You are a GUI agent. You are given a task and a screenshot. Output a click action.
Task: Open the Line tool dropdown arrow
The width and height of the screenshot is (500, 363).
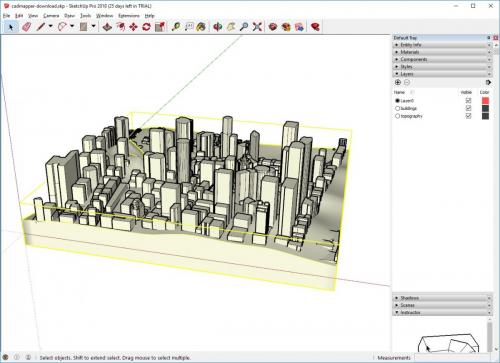pos(50,26)
